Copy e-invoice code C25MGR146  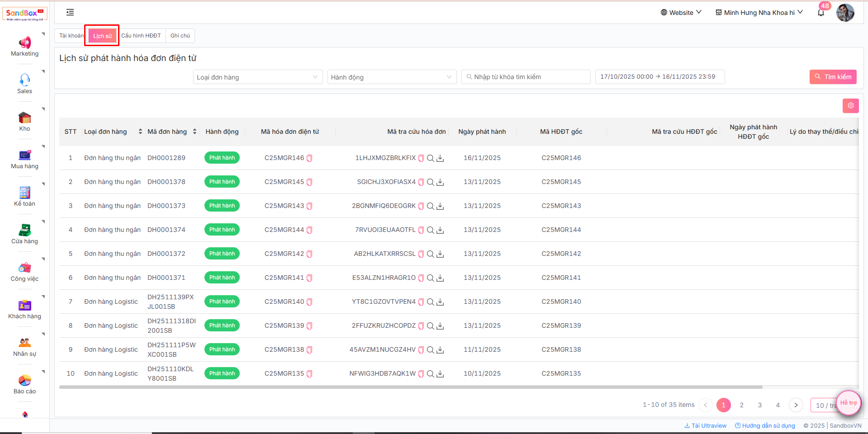click(310, 158)
